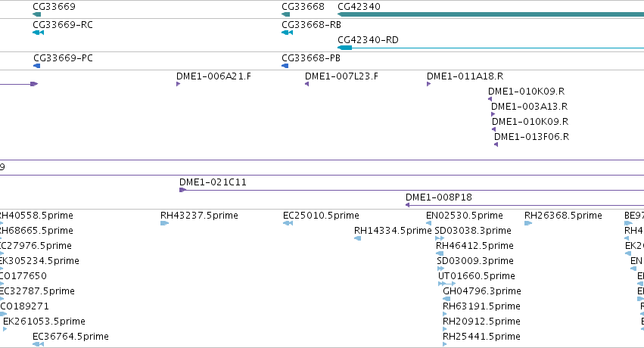Click the RH14334.5prime EST arrow glyph
Viewport: 644px width, 348px height.
click(x=358, y=238)
